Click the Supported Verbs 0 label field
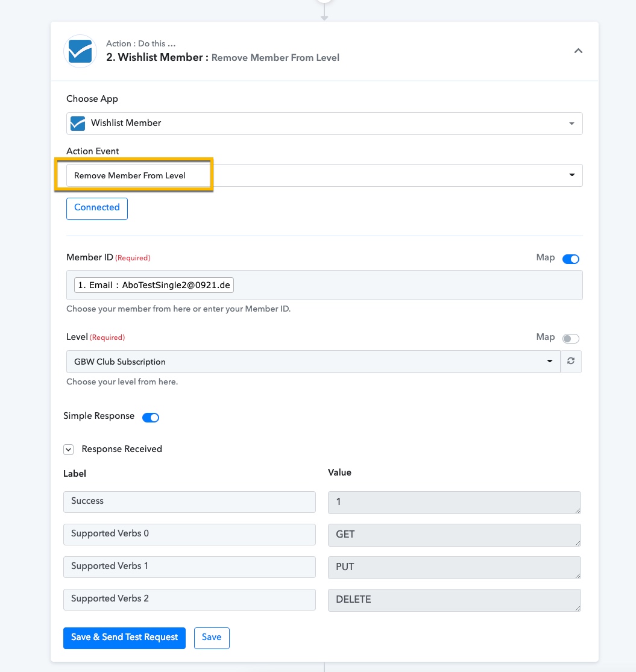This screenshot has height=672, width=636. [x=189, y=535]
